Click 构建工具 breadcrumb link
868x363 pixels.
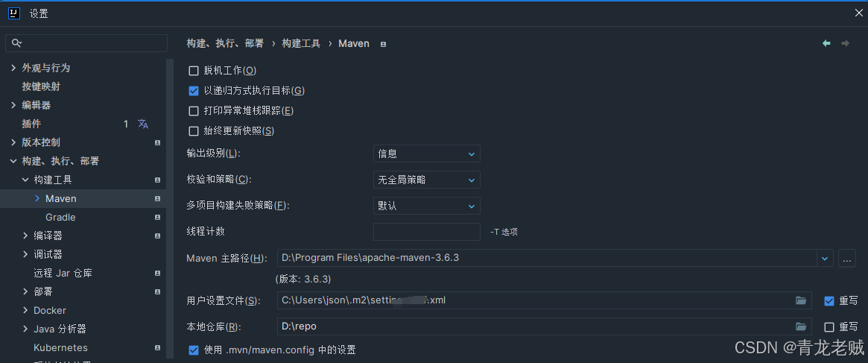tap(301, 43)
